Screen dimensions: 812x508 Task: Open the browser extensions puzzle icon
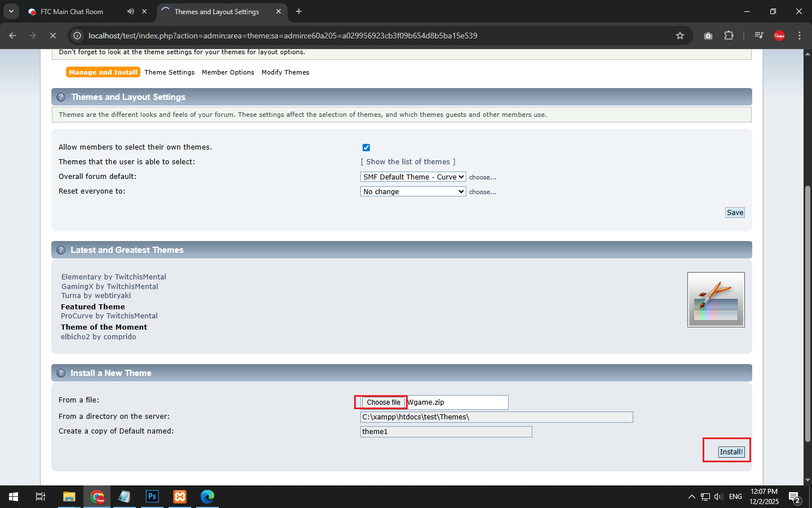pyautogui.click(x=729, y=36)
